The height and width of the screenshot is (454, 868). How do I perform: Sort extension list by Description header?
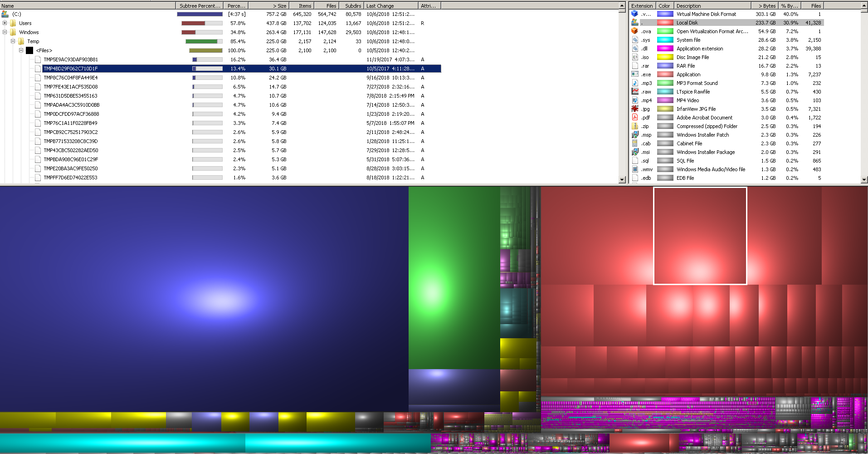pyautogui.click(x=711, y=6)
